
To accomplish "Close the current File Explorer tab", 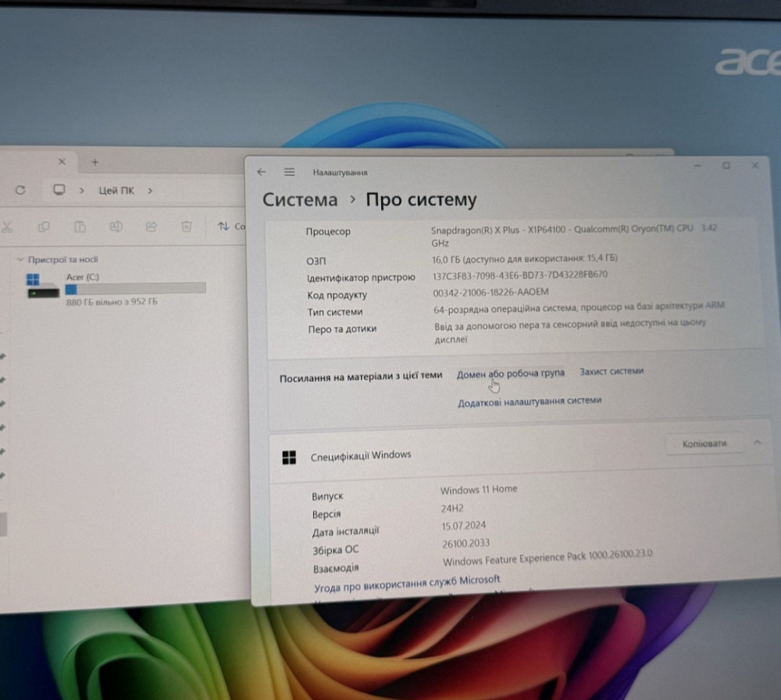I will 62,162.
